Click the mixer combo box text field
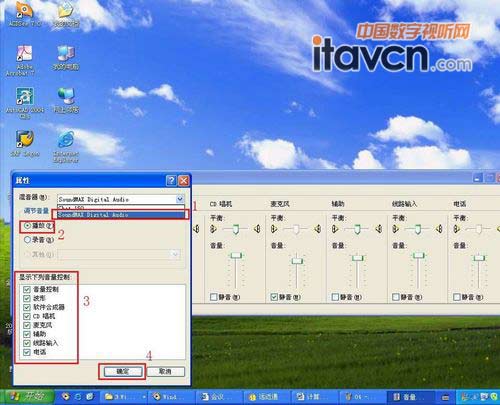This screenshot has width=500, height=405. pyautogui.click(x=117, y=199)
